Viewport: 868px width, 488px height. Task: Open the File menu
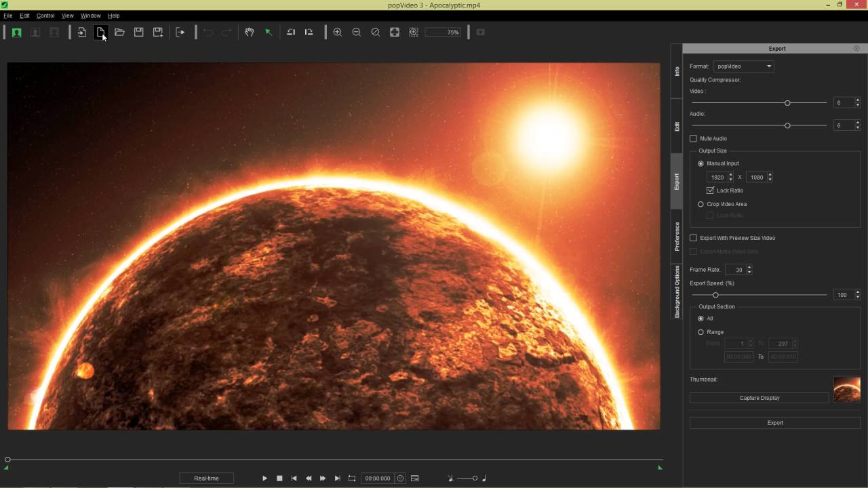tap(8, 16)
